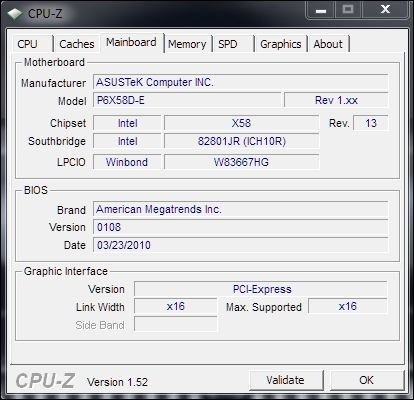Screen dimensions: 414x400
Task: Click the BIOS Date field 03/23/2010
Action: point(240,245)
